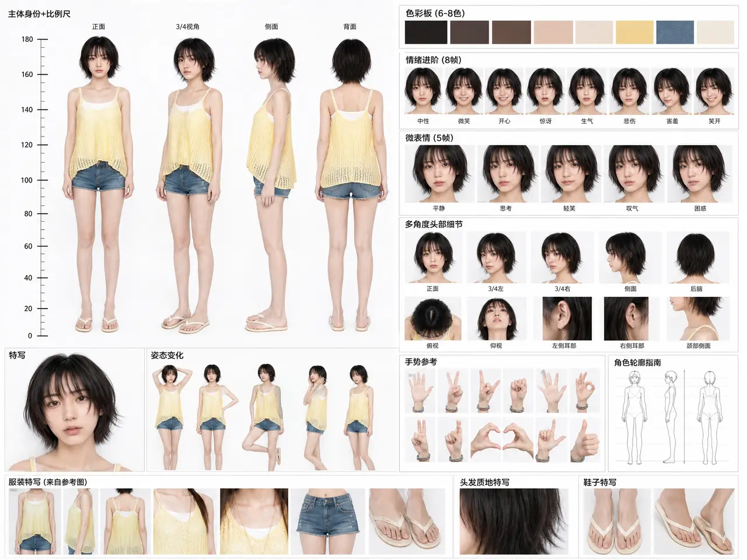Screen dimensions: 747x560
Task: Click the 头发质地特写 heading
Action: (x=484, y=482)
